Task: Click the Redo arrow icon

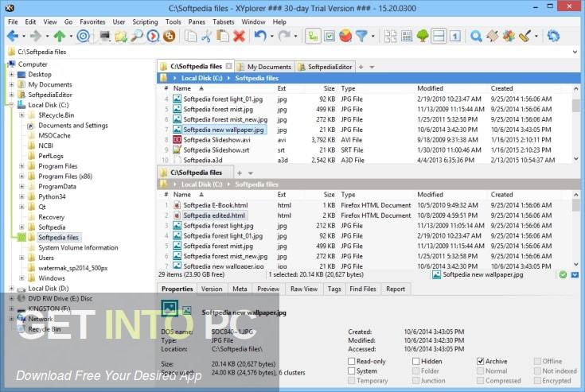Action: (x=284, y=36)
